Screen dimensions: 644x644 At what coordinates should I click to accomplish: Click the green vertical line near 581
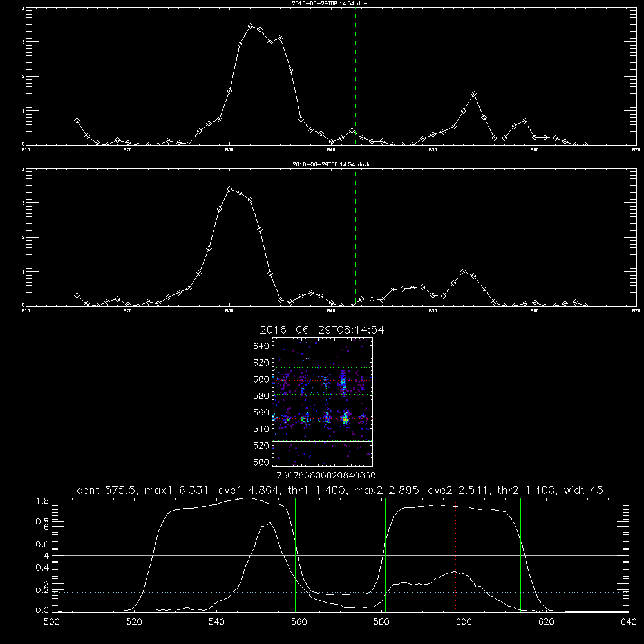coord(385,555)
